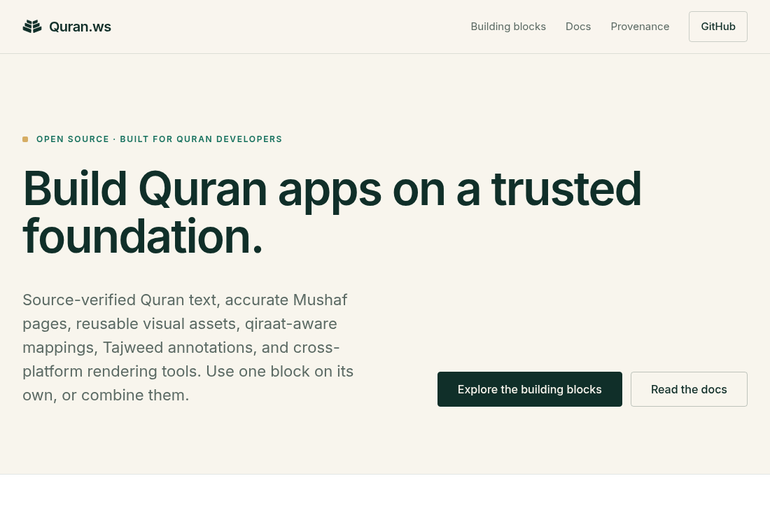Open the Provenance navigation link

[640, 27]
